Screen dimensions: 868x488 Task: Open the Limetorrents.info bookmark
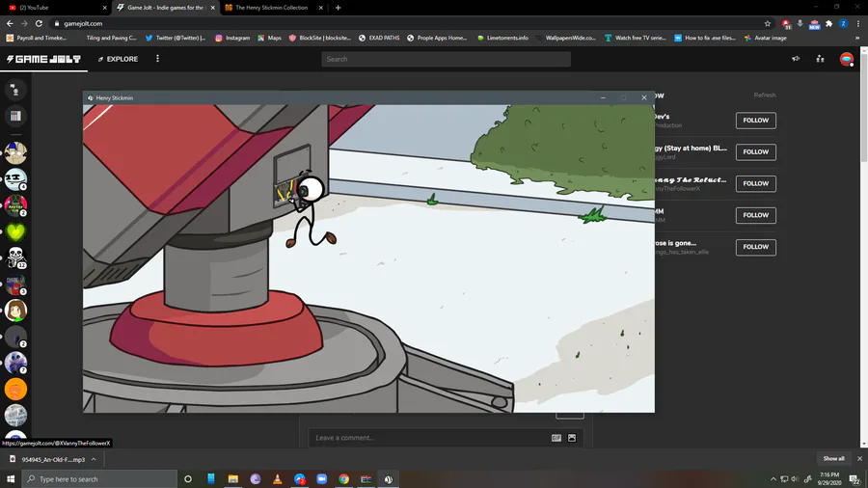pyautogui.click(x=502, y=39)
